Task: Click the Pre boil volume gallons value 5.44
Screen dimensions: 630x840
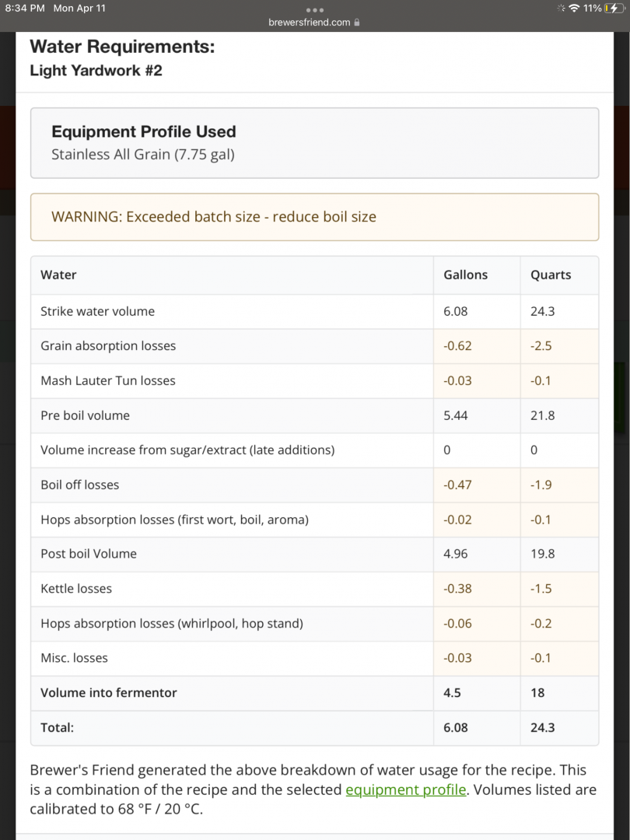Action: click(x=456, y=415)
